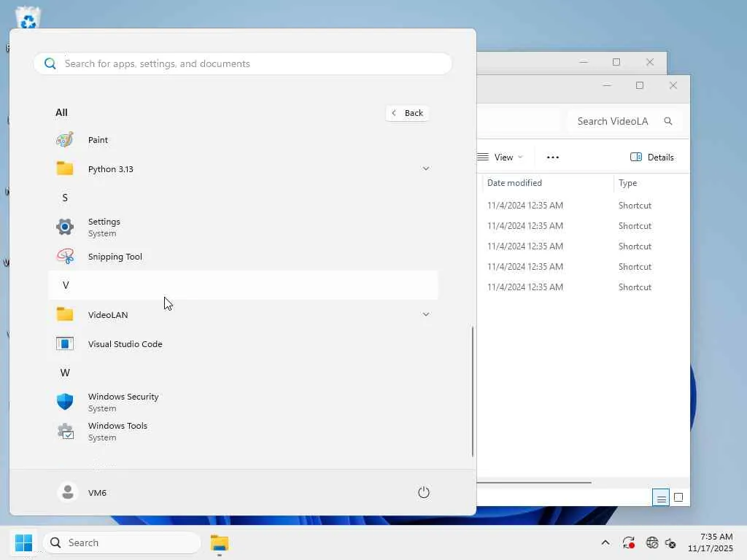747x560 pixels.
Task: Click the VM6 account name
Action: pyautogui.click(x=97, y=492)
